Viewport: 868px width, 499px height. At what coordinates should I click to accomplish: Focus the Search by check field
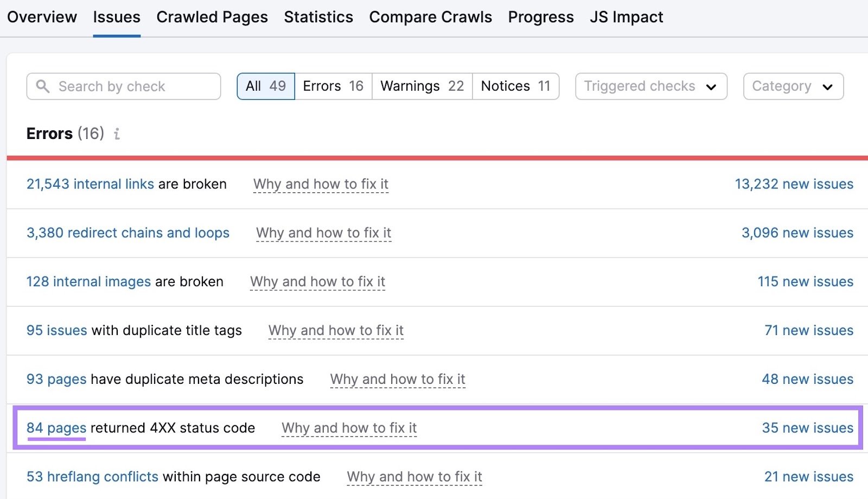[124, 86]
